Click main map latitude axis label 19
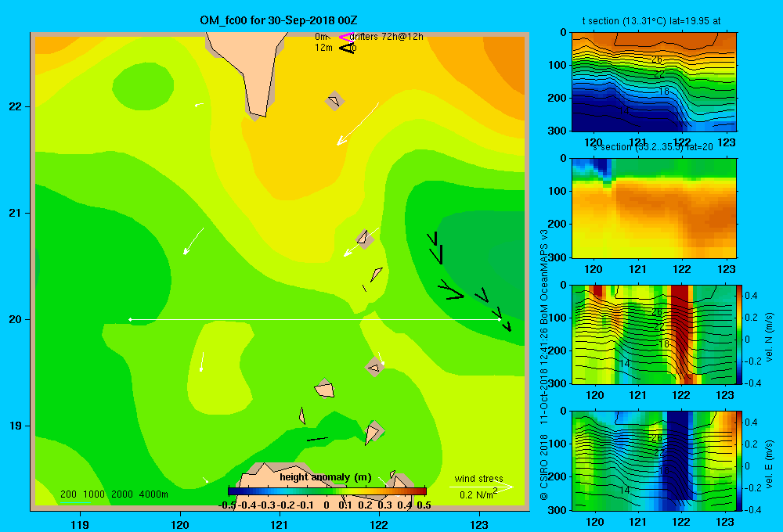 click(x=16, y=426)
